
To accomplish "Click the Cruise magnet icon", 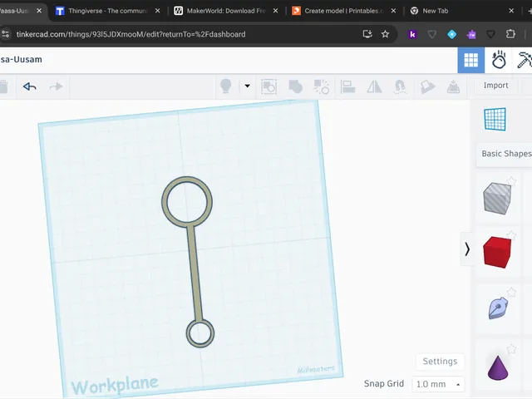I will tap(401, 86).
